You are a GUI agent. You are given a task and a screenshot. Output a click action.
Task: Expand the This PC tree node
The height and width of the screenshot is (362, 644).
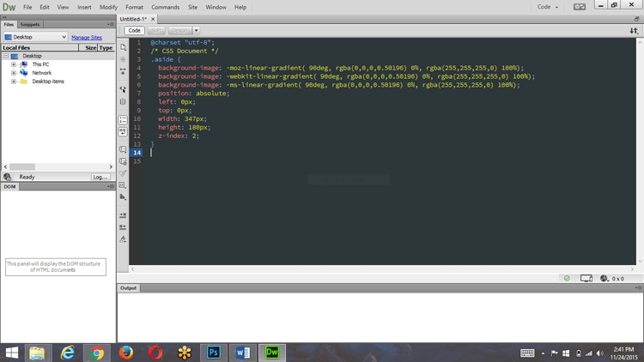pos(14,64)
